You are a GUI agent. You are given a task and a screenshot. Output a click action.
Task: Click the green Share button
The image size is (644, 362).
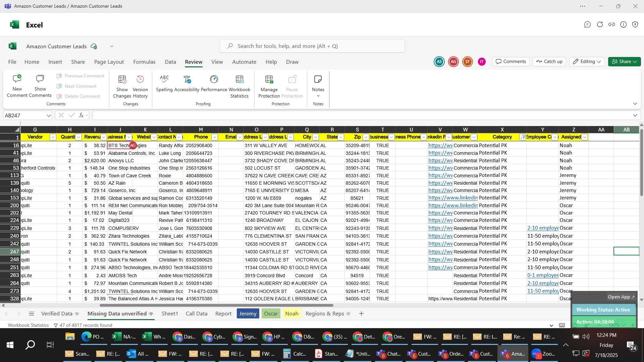(x=624, y=62)
